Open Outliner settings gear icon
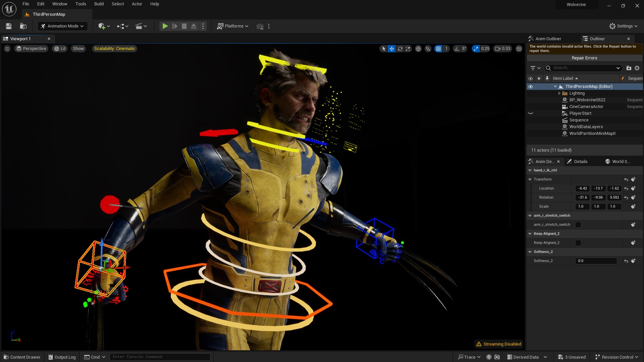Viewport: 644px width, 362px height. point(637,68)
